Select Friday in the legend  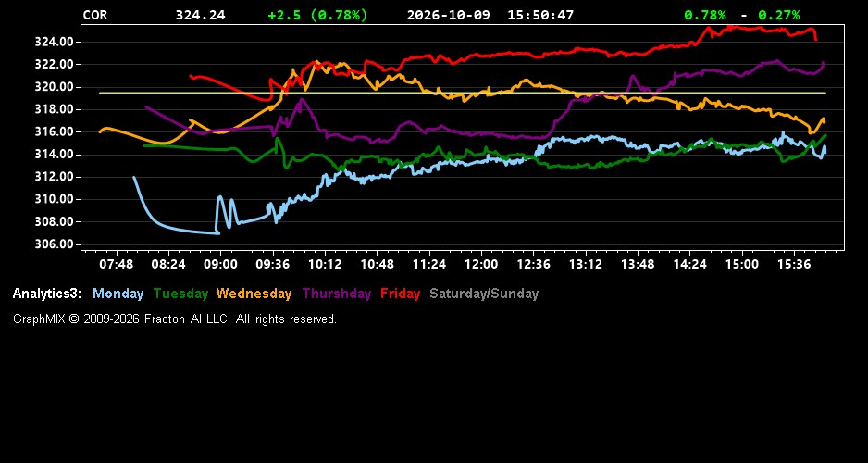click(x=401, y=294)
